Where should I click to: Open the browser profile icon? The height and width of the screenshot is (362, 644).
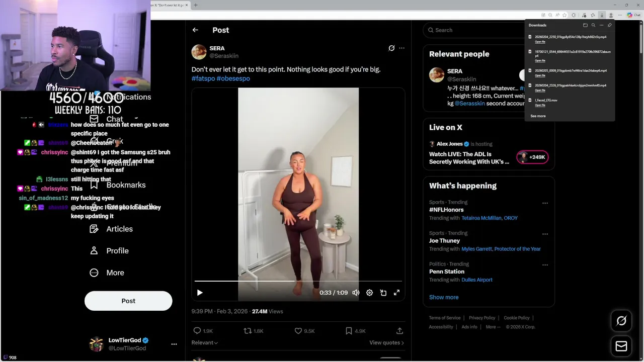(611, 15)
